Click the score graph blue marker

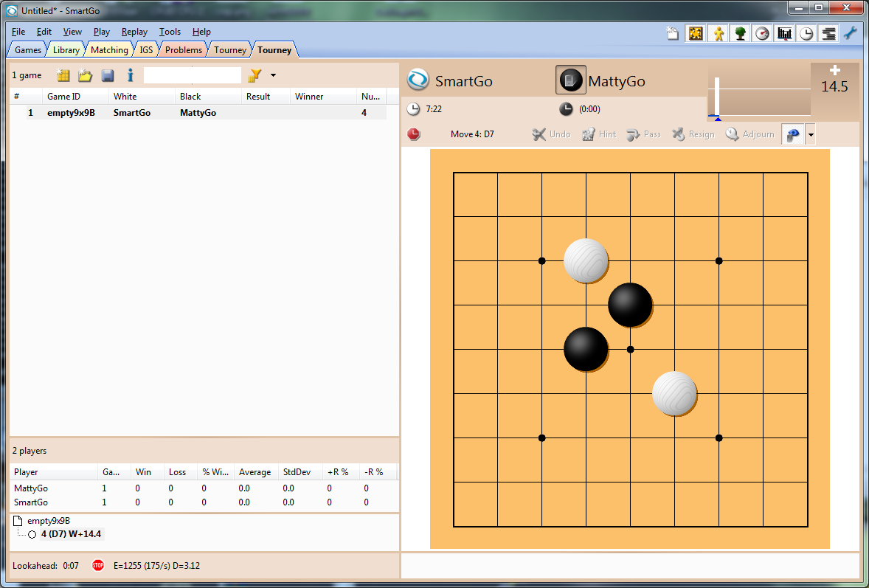[x=718, y=119]
